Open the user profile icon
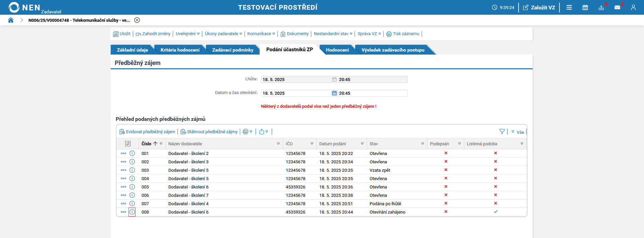 point(633,7)
